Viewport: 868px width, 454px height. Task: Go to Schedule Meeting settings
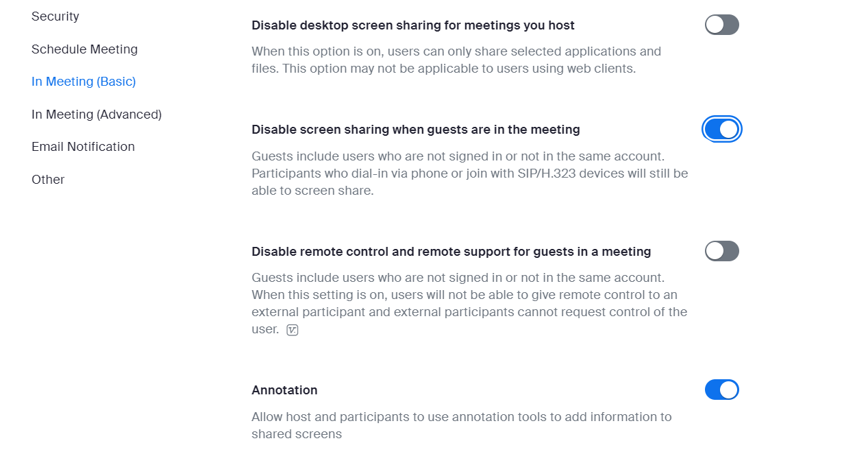click(84, 49)
